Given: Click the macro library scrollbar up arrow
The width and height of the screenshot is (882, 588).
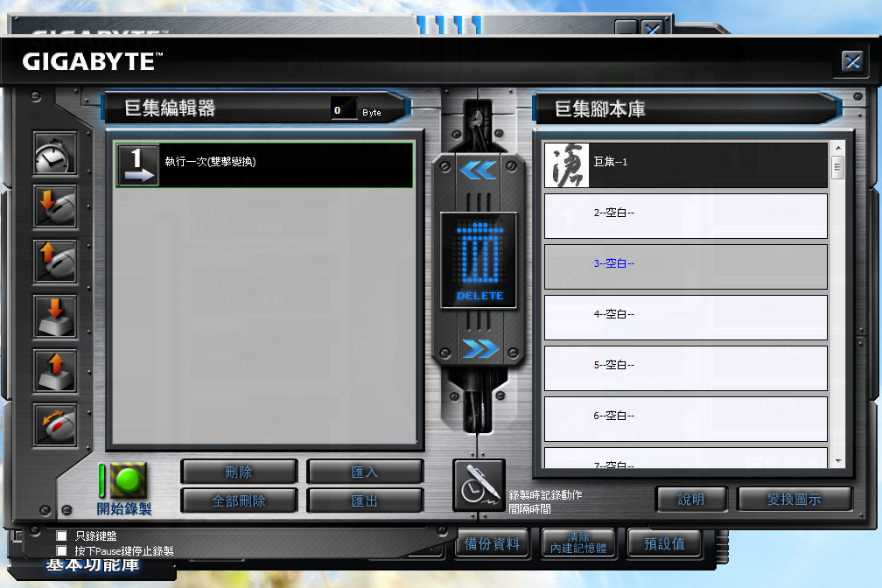Looking at the screenshot, I should pyautogui.click(x=838, y=148).
